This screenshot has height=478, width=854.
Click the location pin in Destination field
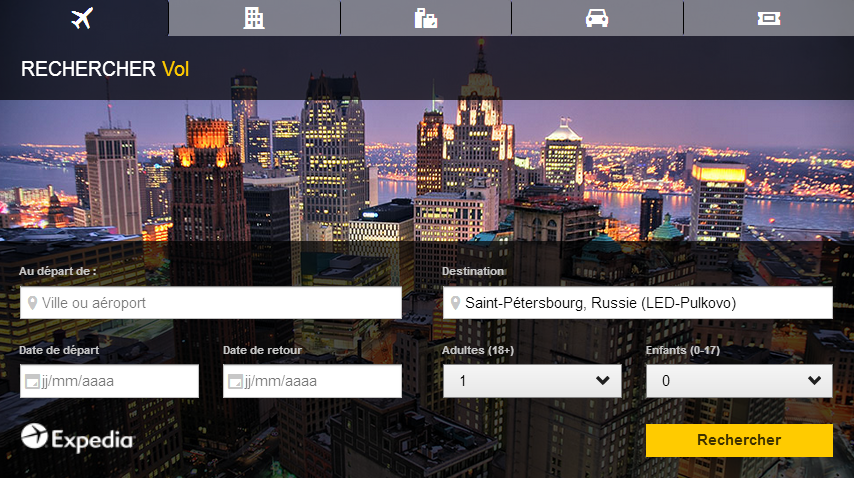[455, 303]
